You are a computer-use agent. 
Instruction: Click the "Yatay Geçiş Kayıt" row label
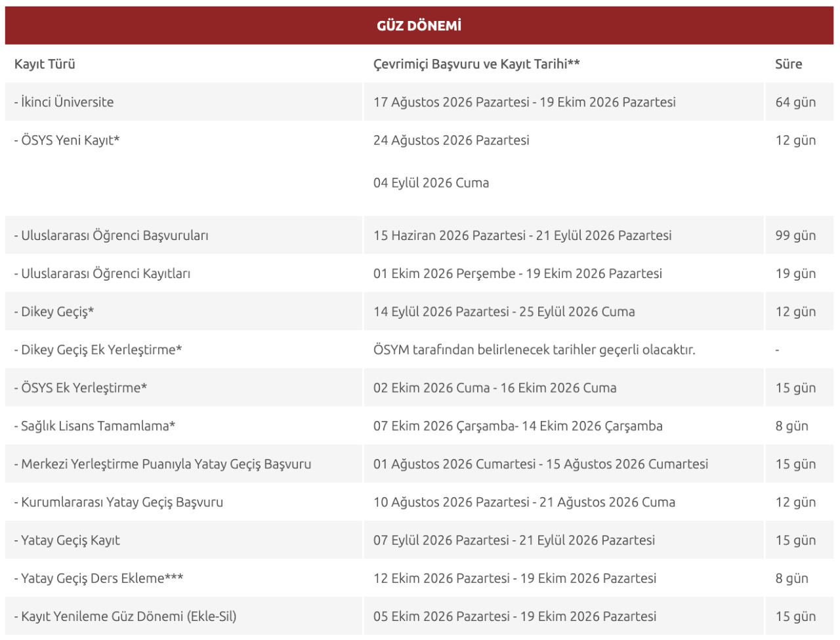point(67,540)
